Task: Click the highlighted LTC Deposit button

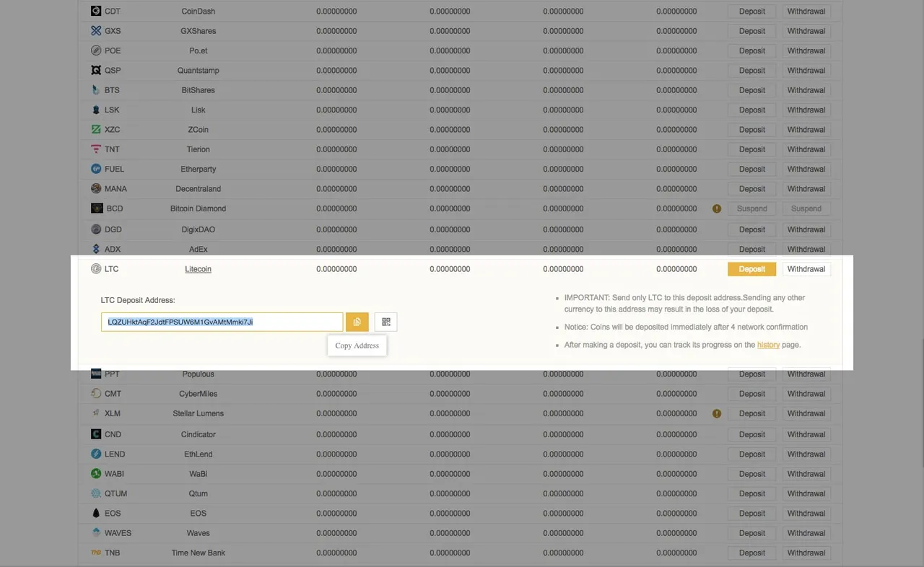Action: coord(751,269)
